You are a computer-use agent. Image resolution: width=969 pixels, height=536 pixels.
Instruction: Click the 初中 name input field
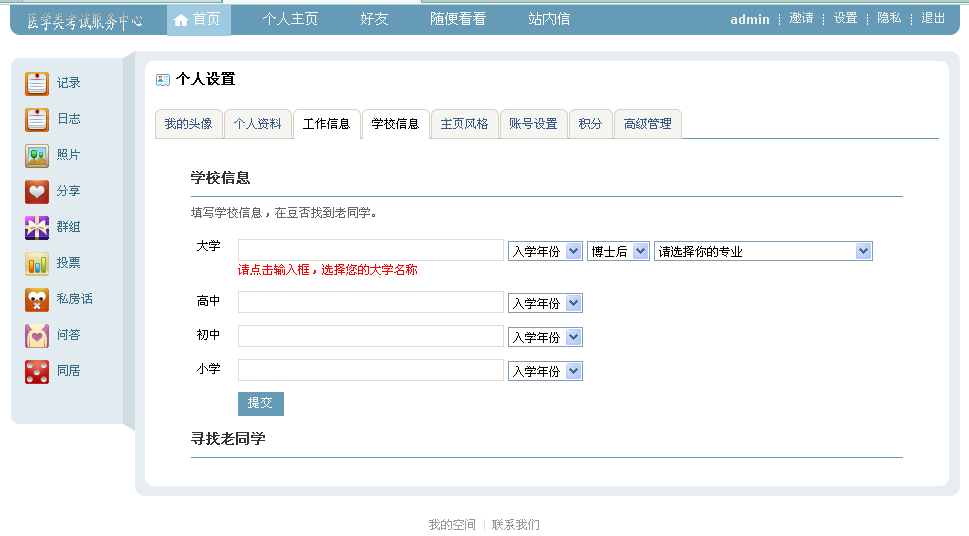(371, 336)
